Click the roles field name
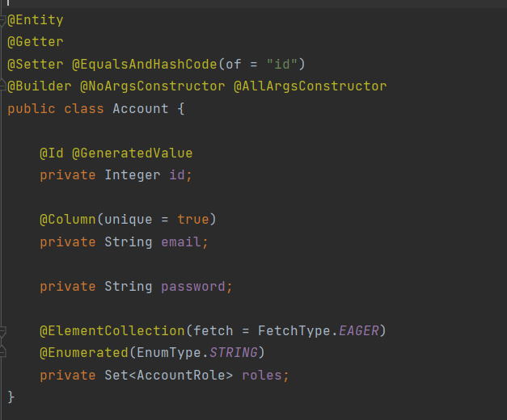Screen dimensions: 507x420 tap(261, 375)
